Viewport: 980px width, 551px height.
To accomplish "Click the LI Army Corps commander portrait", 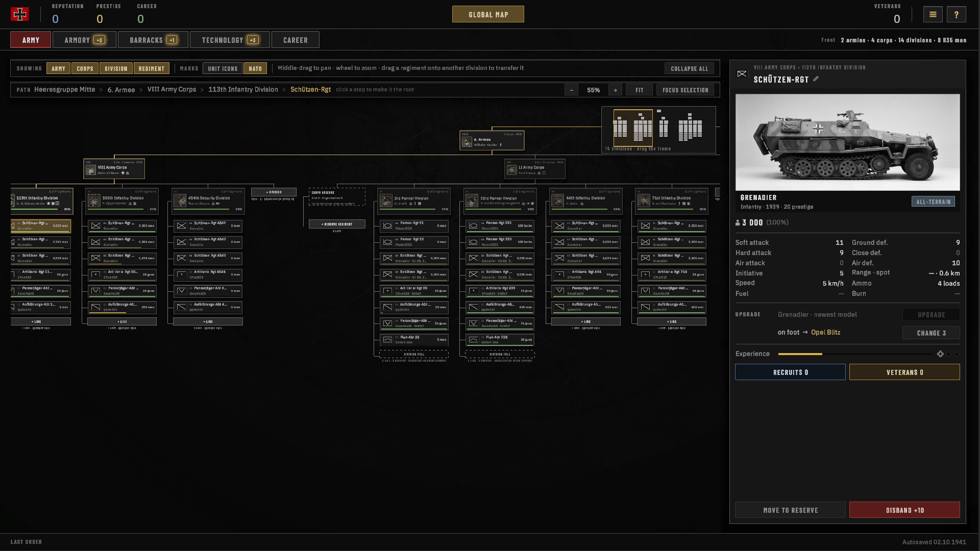I will click(511, 170).
